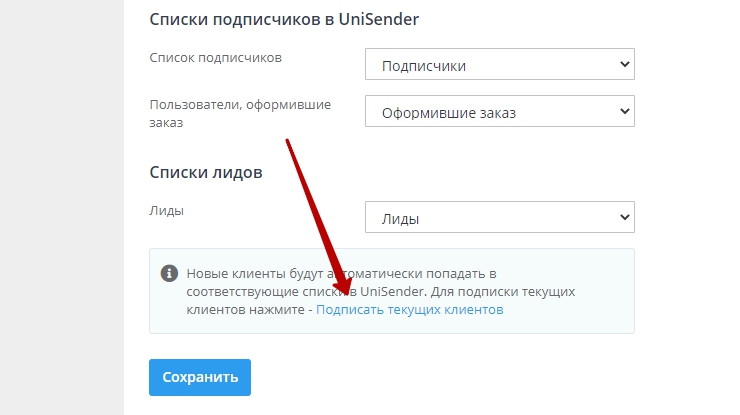Follow the Подписать текущих клиентов link

click(x=409, y=310)
